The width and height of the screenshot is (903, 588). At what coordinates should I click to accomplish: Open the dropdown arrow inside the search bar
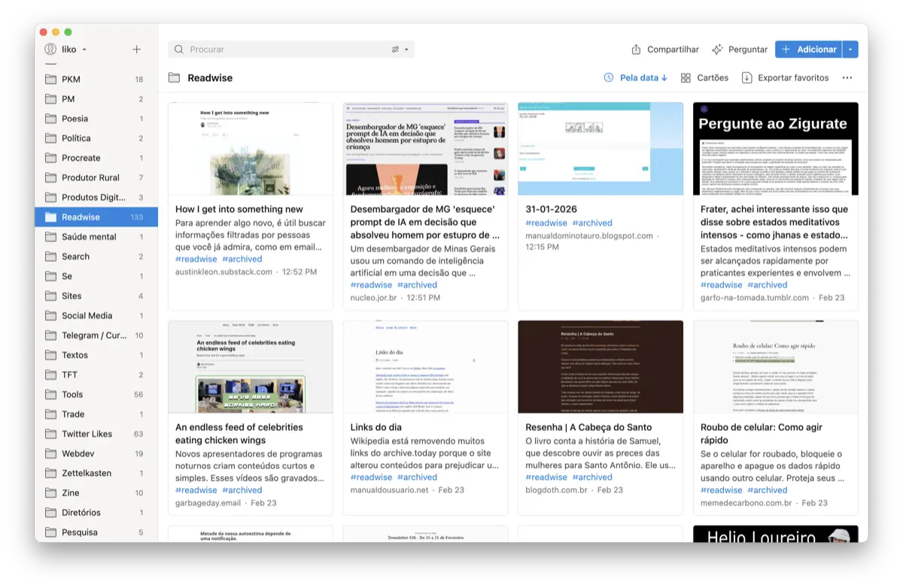pos(407,49)
